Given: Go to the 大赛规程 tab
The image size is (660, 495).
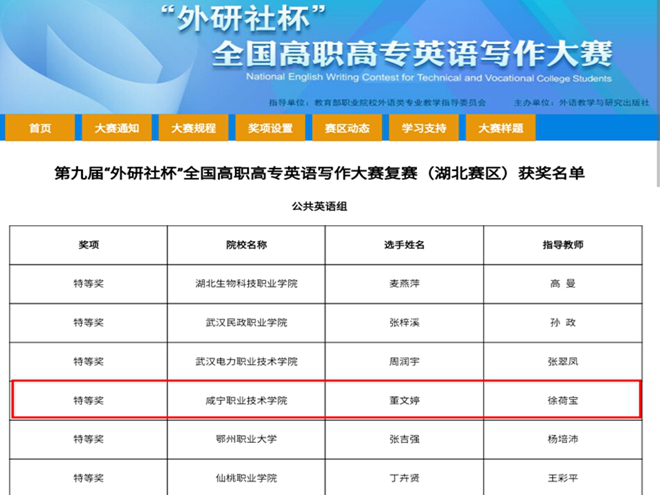Looking at the screenshot, I should 194,128.
